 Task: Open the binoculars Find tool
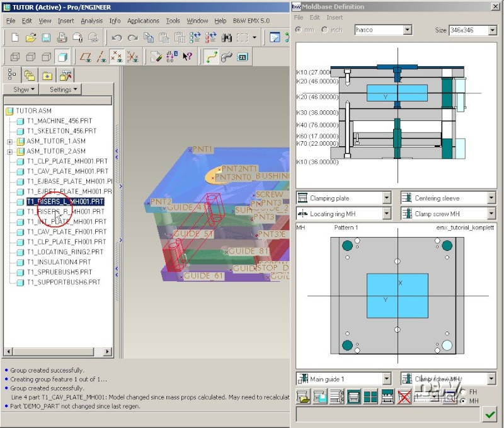click(227, 38)
